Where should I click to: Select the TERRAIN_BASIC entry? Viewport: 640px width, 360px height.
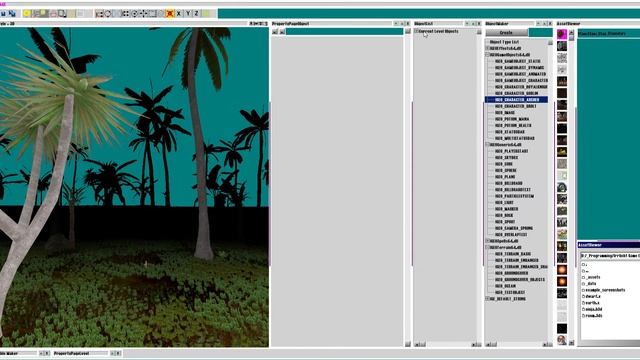tap(513, 254)
